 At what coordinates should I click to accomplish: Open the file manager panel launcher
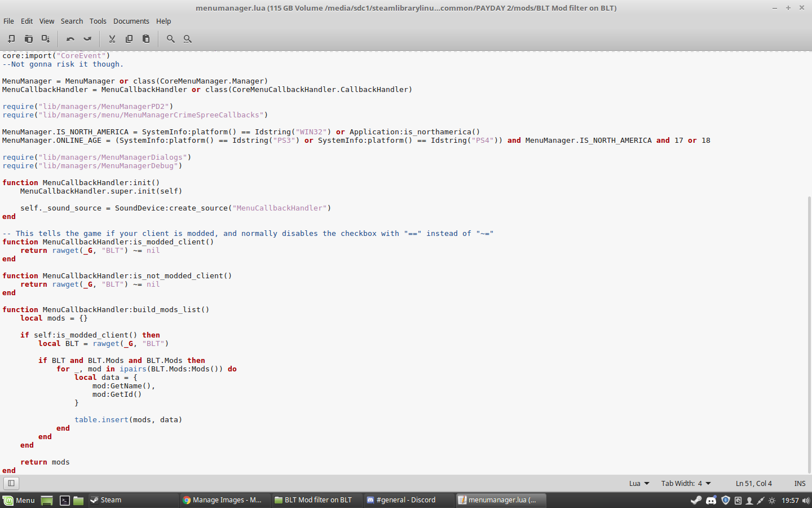(x=78, y=500)
